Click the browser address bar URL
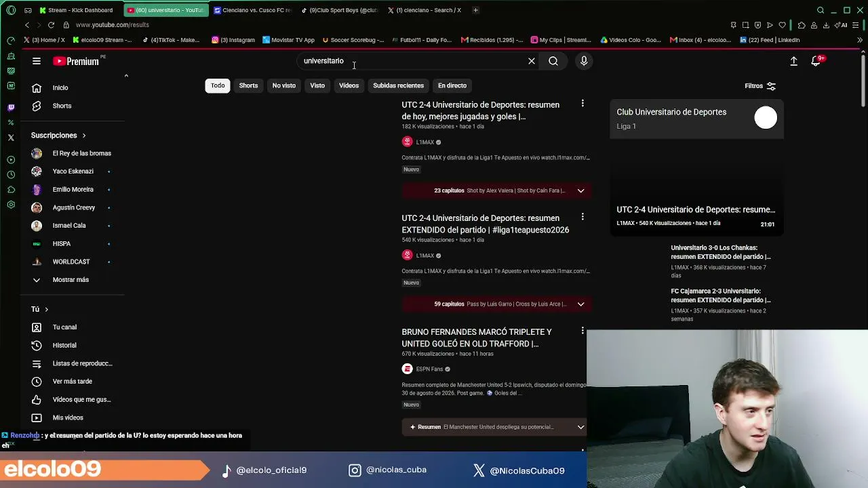Screen dimensions: 868x488 point(113,25)
